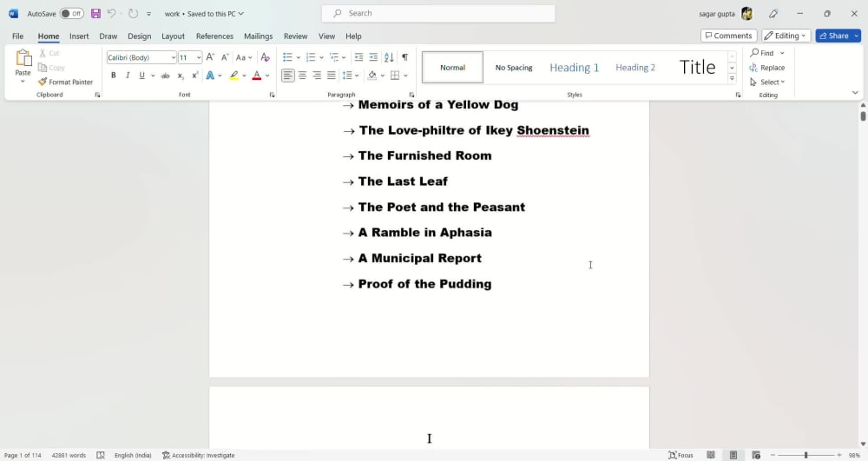868x461 pixels.
Task: Switch to the References tab
Action: pyautogui.click(x=214, y=36)
